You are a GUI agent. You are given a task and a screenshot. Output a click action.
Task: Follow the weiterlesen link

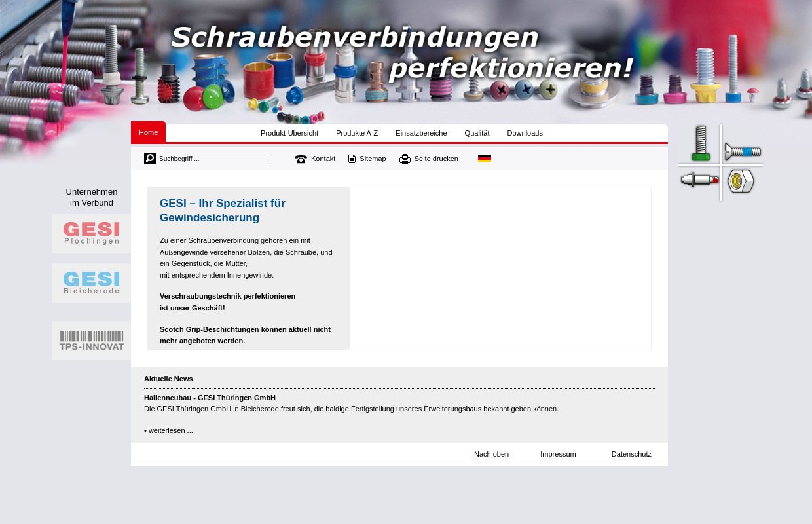[x=170, y=430]
